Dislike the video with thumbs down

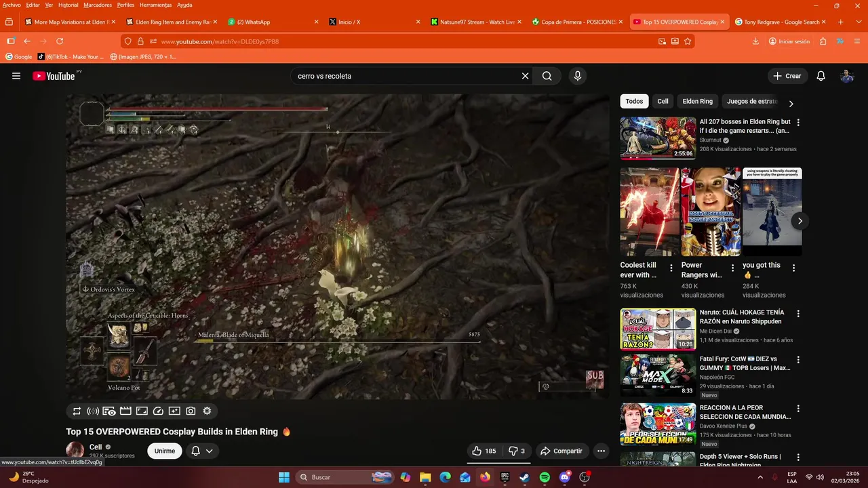coord(517,451)
